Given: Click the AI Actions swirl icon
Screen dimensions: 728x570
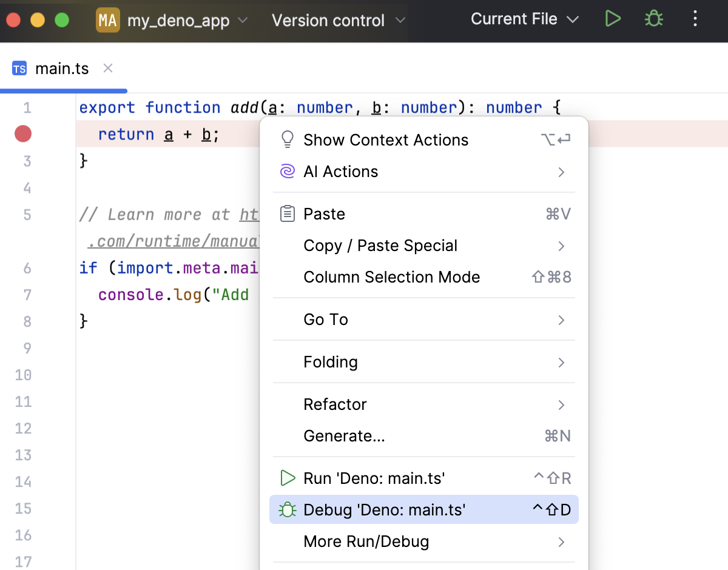Looking at the screenshot, I should point(288,172).
